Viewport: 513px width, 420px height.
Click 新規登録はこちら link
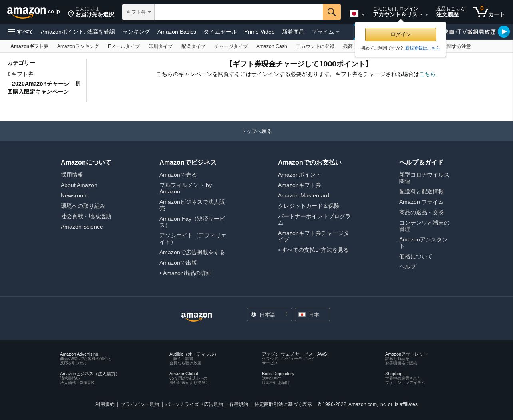(422, 48)
